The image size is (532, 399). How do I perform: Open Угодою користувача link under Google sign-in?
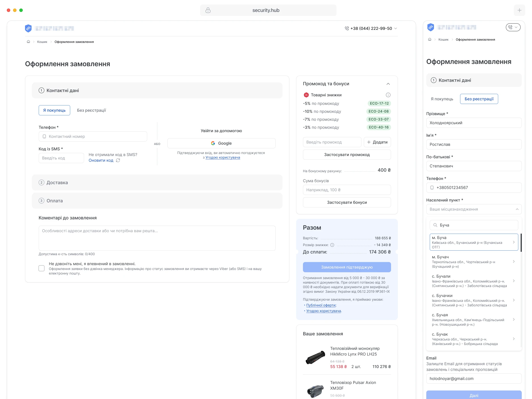click(x=223, y=157)
